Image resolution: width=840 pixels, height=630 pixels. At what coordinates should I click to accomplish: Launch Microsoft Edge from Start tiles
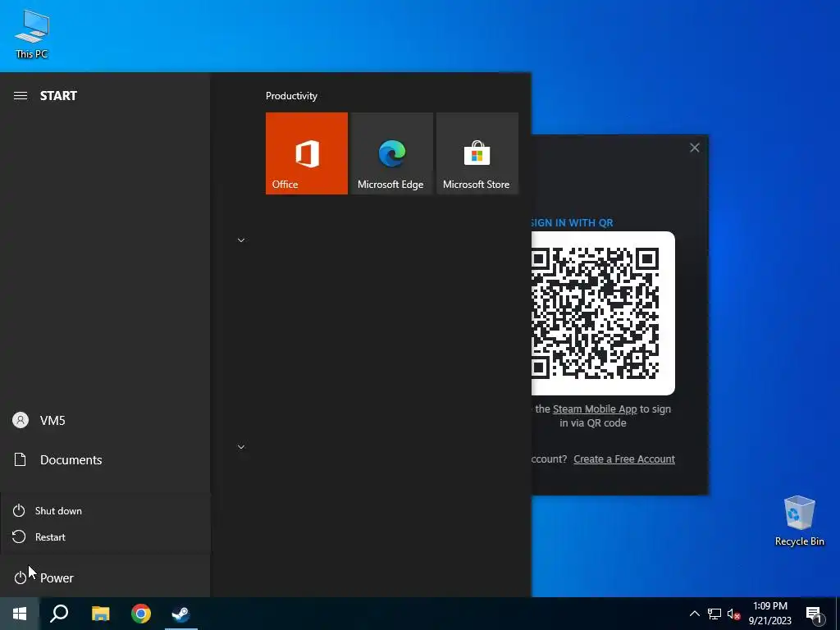click(x=391, y=153)
